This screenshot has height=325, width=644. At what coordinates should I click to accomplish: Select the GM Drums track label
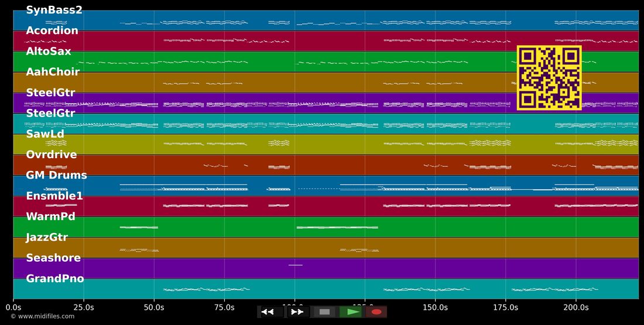pos(56,176)
